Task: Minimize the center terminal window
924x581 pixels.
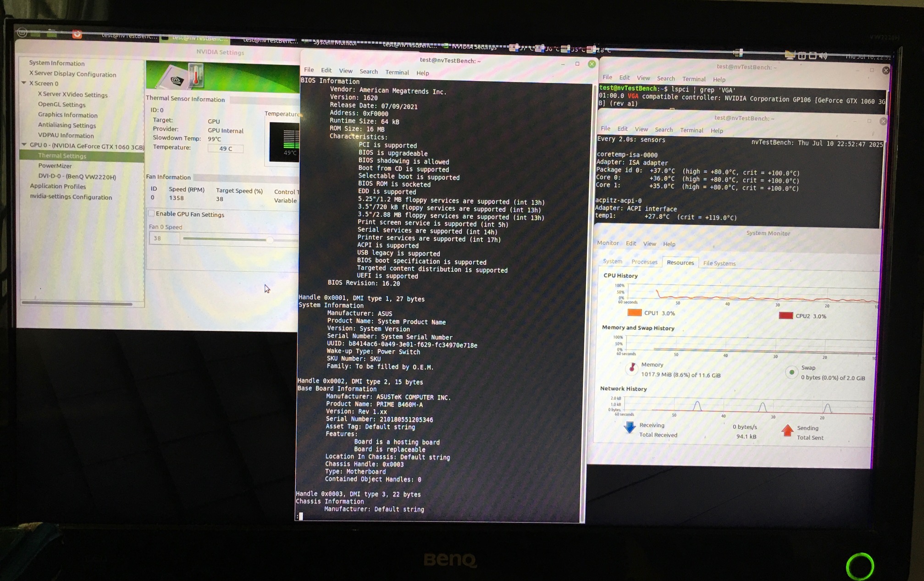Action: coord(563,64)
